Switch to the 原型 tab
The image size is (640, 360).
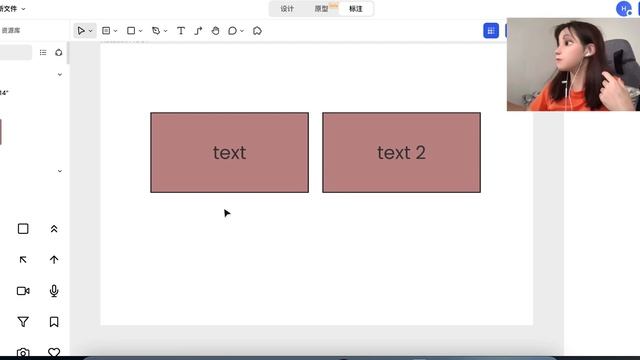321,9
